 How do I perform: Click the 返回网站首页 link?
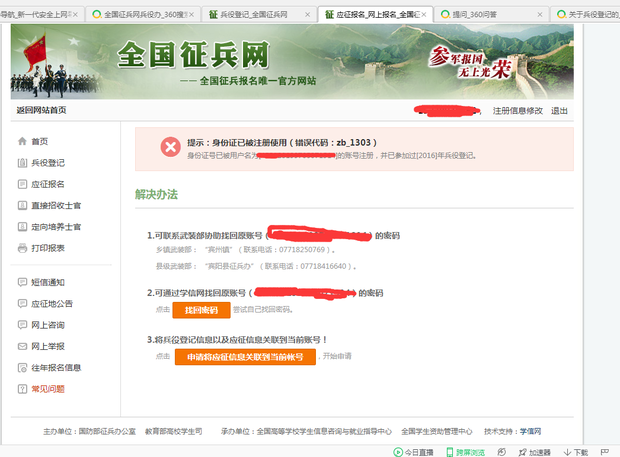(41, 110)
